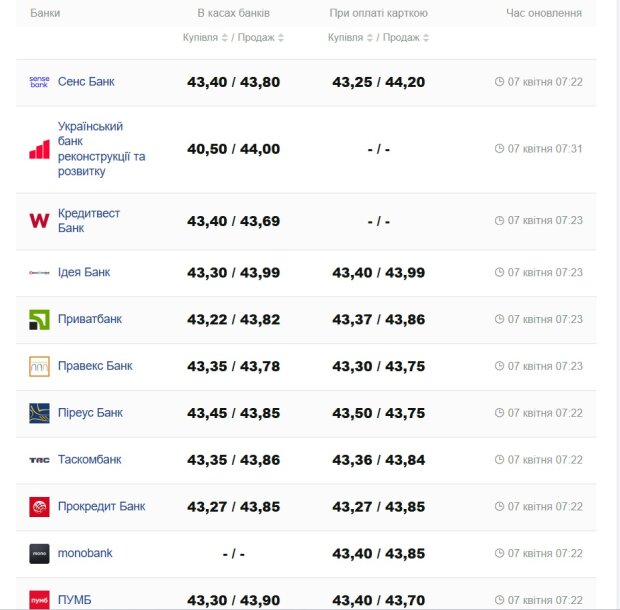Open the Таскомбанк page link
Viewport: 620px width, 610px height.
click(90, 460)
